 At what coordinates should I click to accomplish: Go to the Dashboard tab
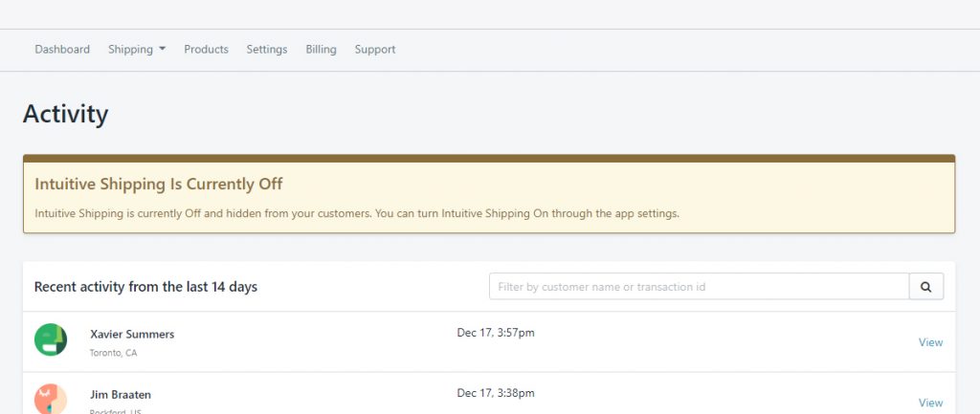tap(62, 50)
